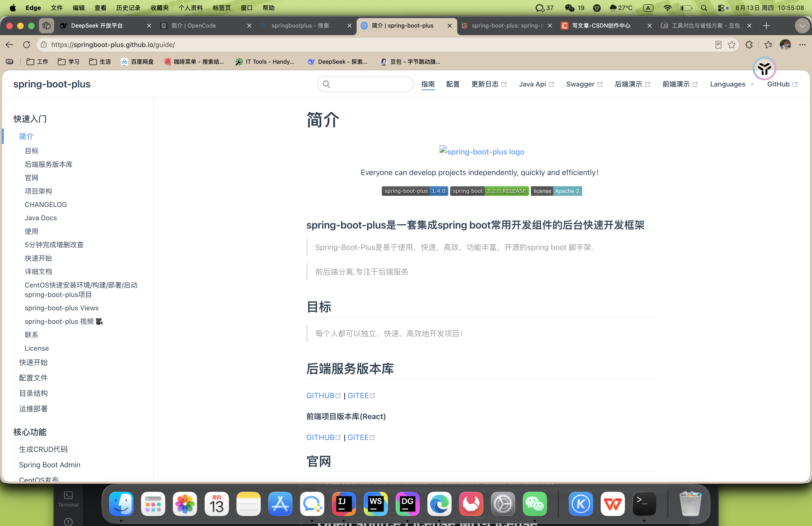Click the spring boot 2.2.0.RELEASE badge

pyautogui.click(x=489, y=191)
